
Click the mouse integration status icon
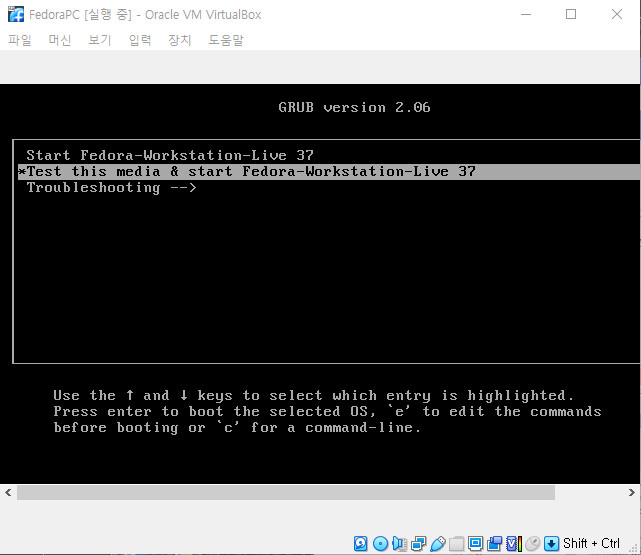[x=533, y=544]
